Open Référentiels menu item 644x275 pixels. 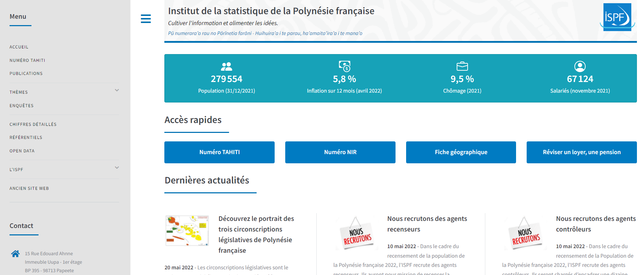pyautogui.click(x=26, y=137)
